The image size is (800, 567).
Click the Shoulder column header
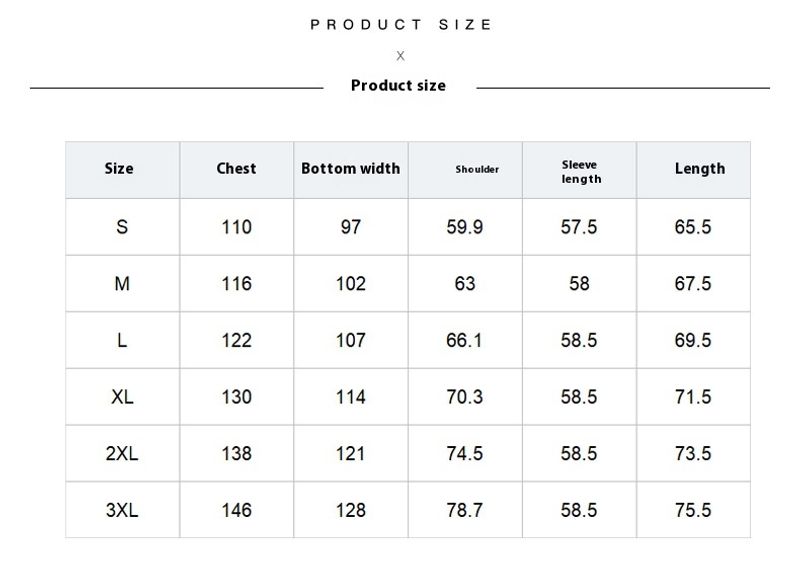click(x=477, y=170)
